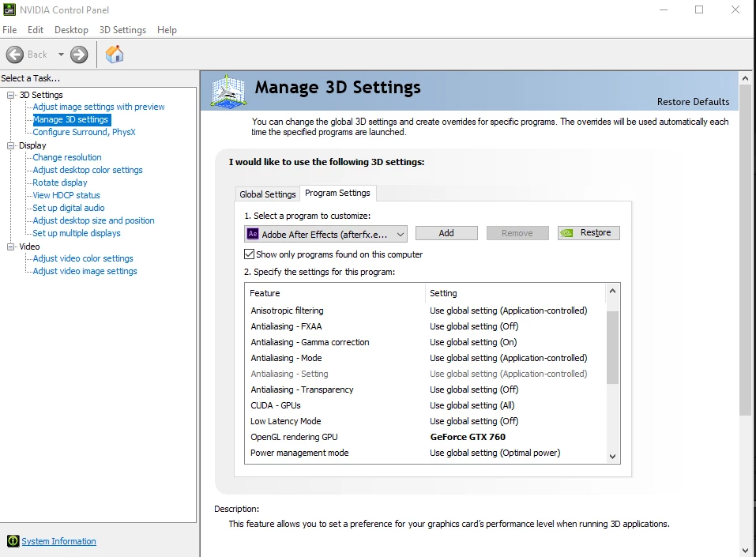
Task: Select the Low Latency Mode row
Action: (x=425, y=421)
